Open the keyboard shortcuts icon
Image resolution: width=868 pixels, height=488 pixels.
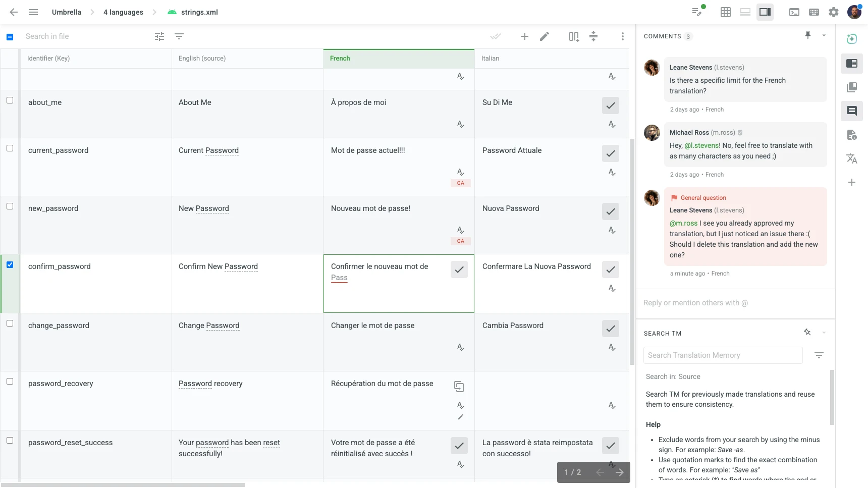tap(814, 12)
